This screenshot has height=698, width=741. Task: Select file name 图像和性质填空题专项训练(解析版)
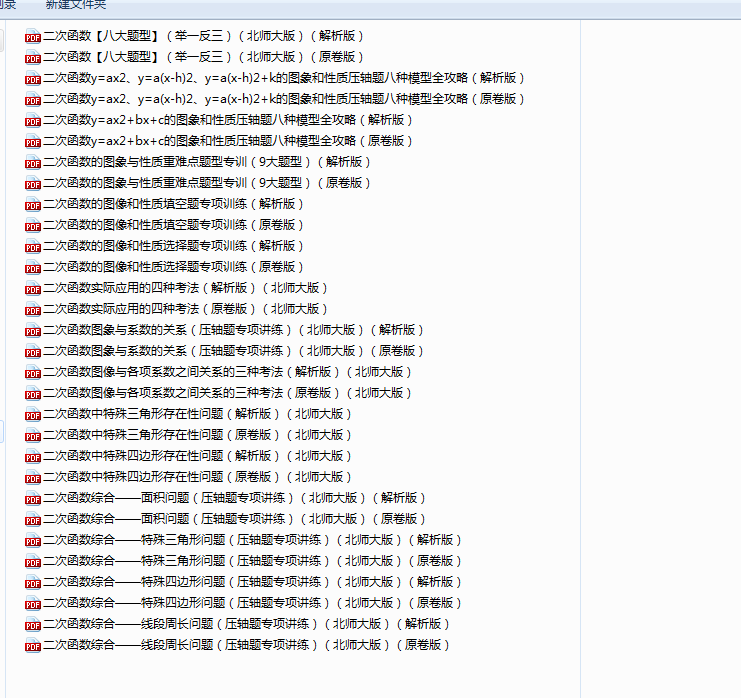coord(173,204)
